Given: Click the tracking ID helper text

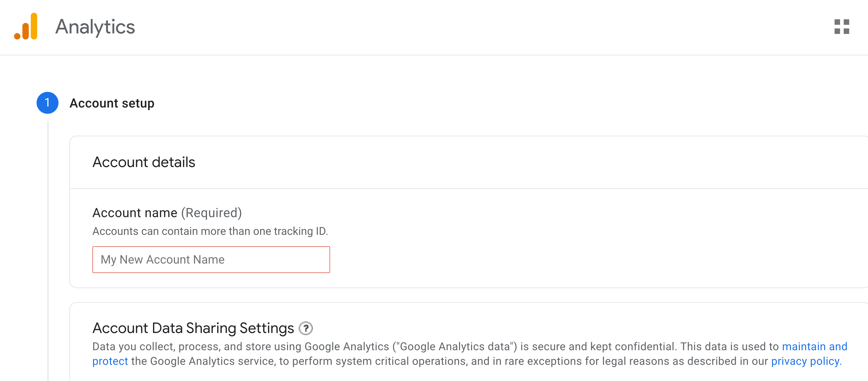Looking at the screenshot, I should (x=210, y=231).
